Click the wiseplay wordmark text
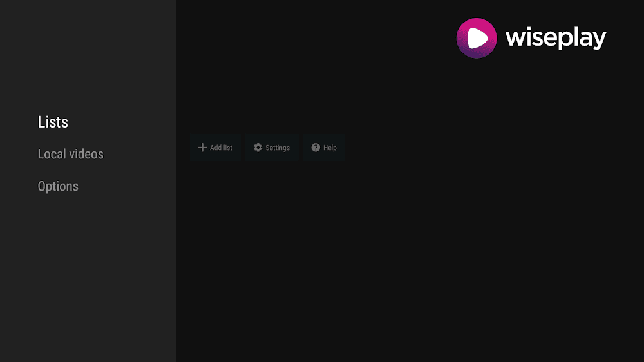This screenshot has height=362, width=644. click(x=556, y=38)
